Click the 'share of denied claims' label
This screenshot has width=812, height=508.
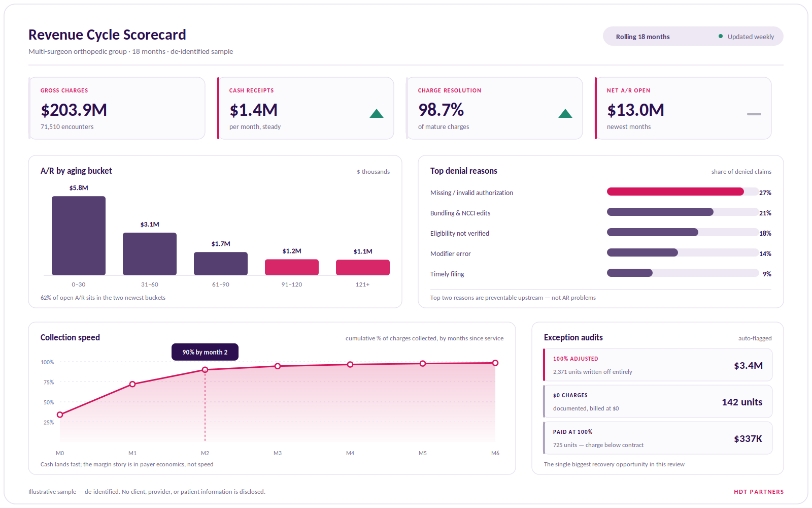coord(741,172)
